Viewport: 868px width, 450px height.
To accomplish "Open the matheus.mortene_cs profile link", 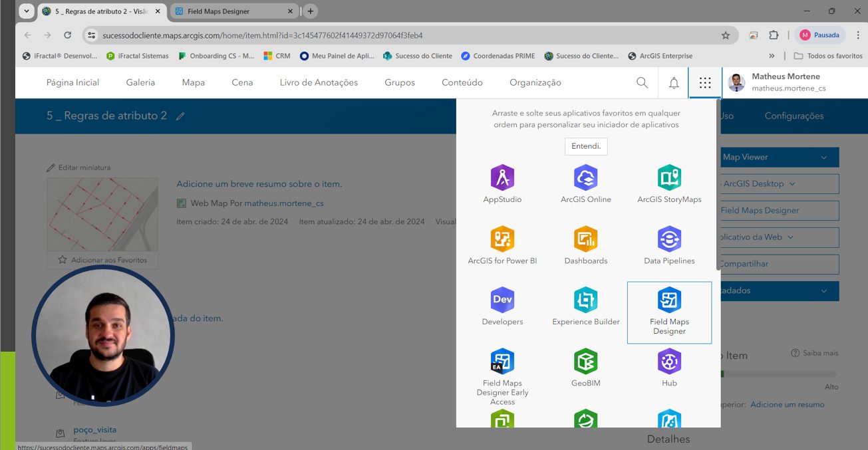I will (x=285, y=203).
